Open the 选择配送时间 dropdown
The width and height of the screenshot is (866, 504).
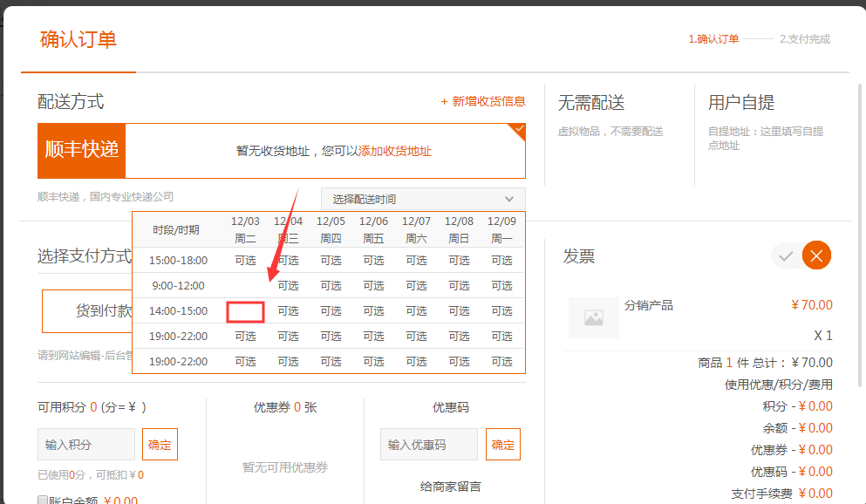click(x=423, y=199)
